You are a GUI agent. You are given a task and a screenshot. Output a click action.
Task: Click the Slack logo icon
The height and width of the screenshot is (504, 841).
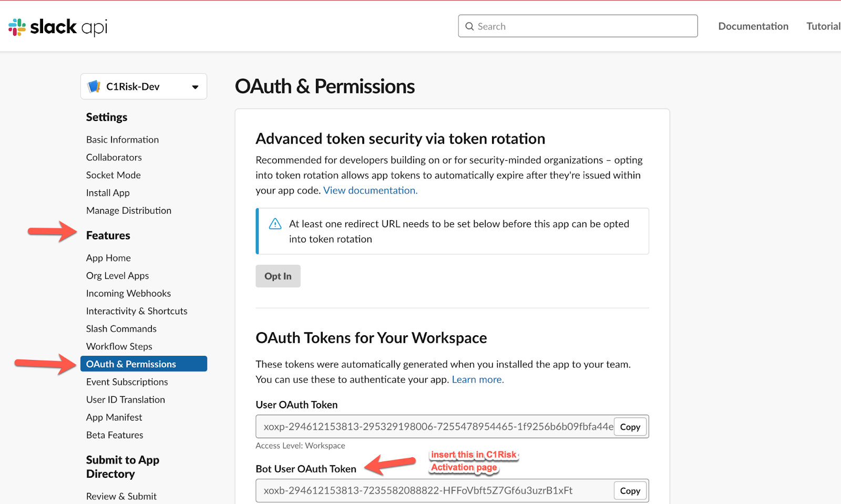17,27
